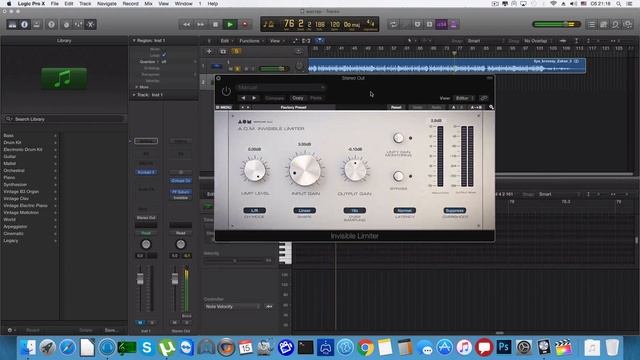Open the Record menu
640x360 pixels.
131,4
